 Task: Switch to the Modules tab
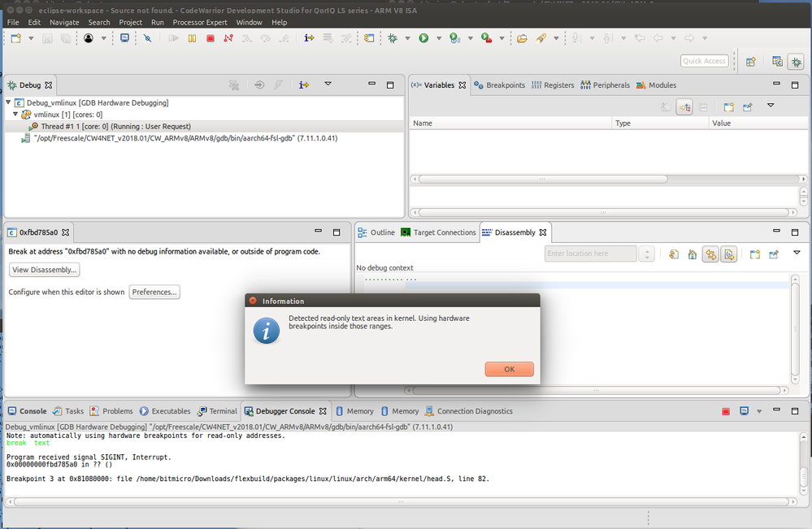(x=656, y=85)
